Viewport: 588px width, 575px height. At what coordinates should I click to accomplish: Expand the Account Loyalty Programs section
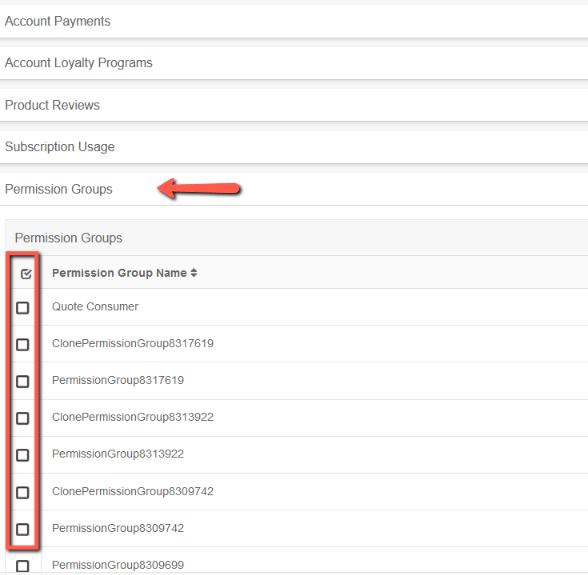pyautogui.click(x=294, y=63)
